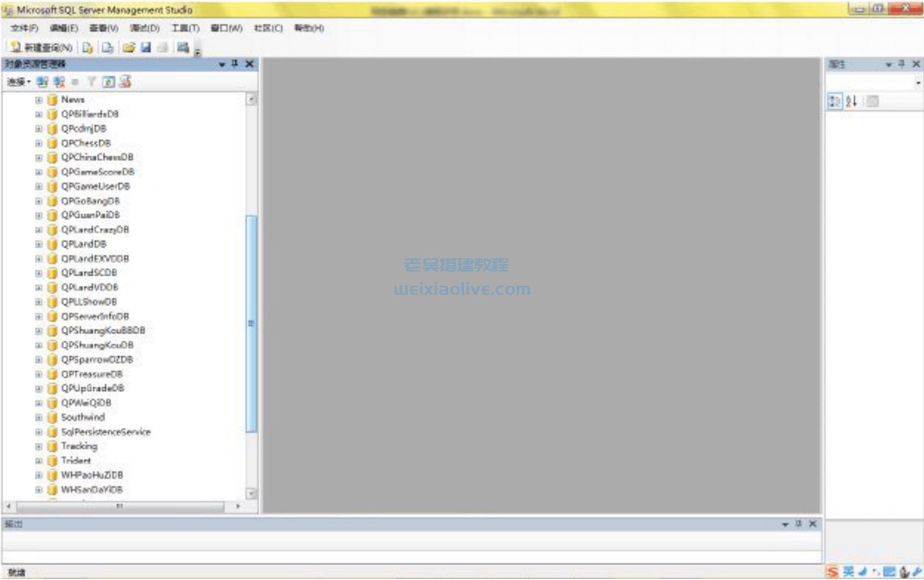The image size is (924, 580).
Task: Expand the Southwind database node
Action: (39, 417)
